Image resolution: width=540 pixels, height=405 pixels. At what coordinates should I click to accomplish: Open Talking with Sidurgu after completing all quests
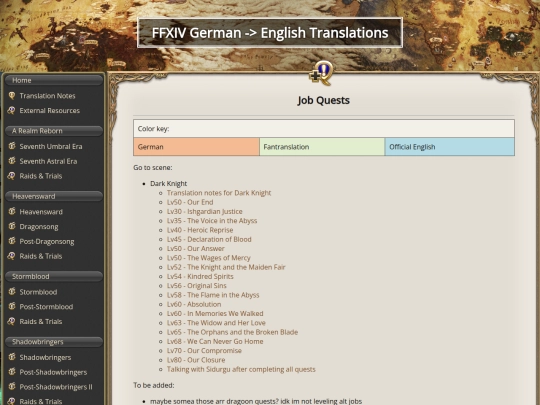click(241, 370)
